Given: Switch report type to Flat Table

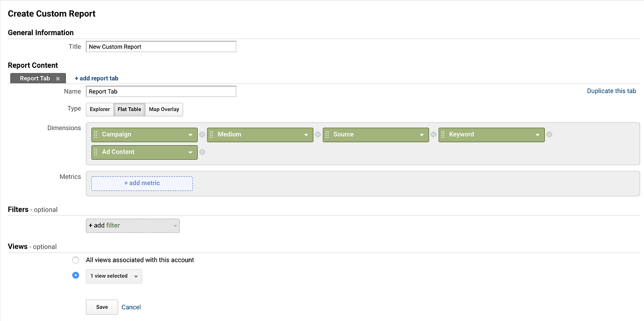Looking at the screenshot, I should point(129,110).
